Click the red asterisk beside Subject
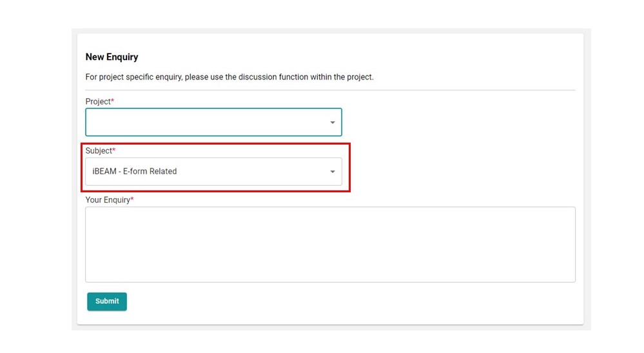Image resolution: width=644 pixels, height=353 pixels. click(x=114, y=150)
